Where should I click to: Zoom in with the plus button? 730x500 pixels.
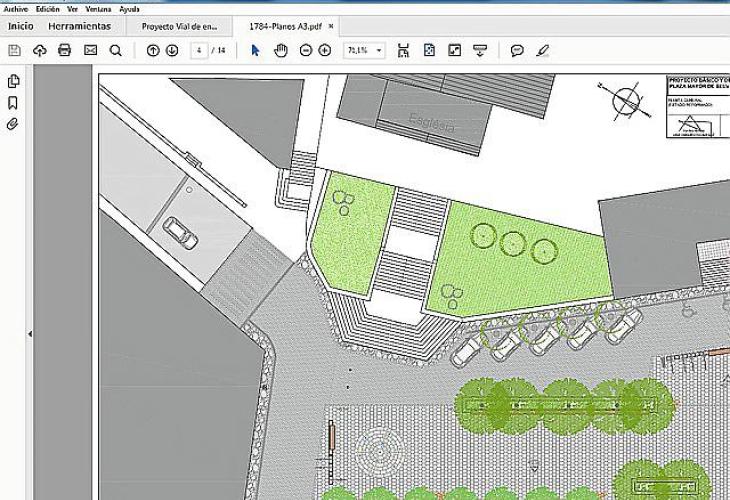click(x=325, y=50)
